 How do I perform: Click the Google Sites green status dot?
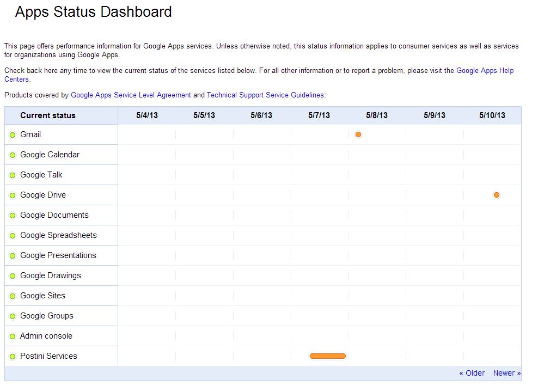(x=13, y=296)
